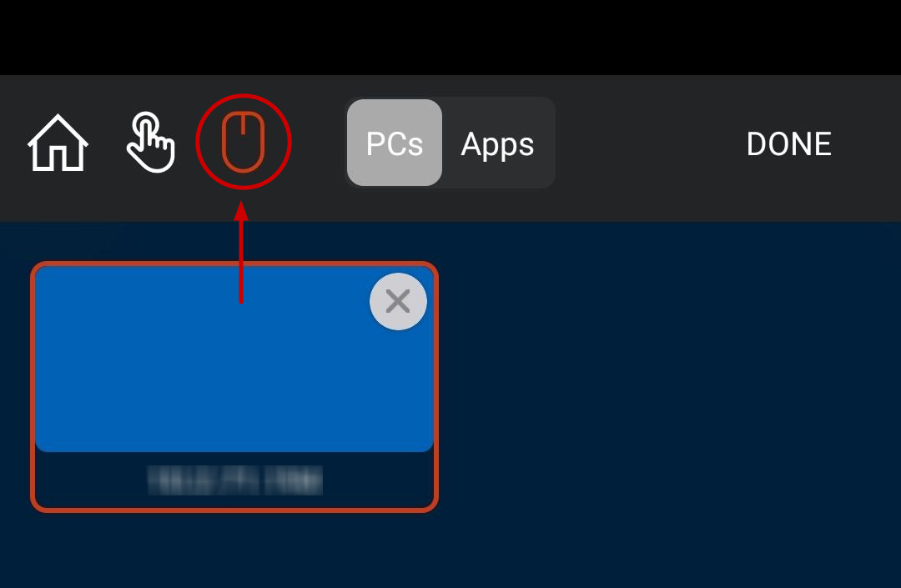The image size is (901, 588).
Task: Open the blue remote PC thumbnail
Action: pos(234,359)
